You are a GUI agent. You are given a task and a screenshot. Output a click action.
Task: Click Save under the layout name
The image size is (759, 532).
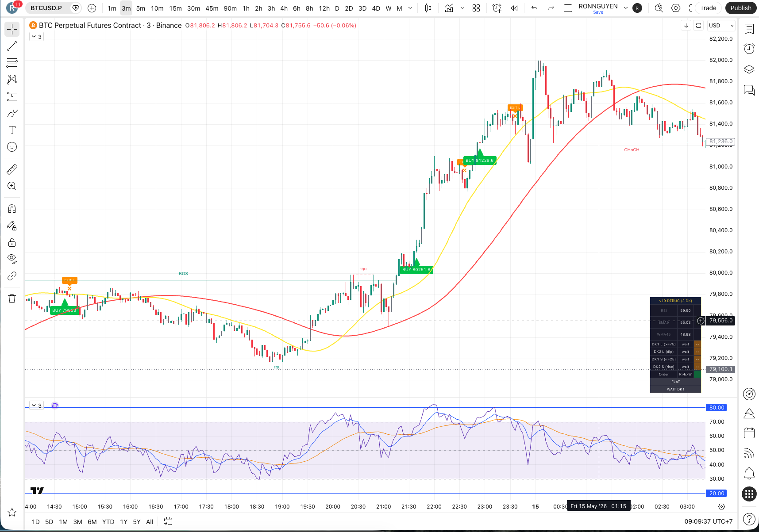598,12
